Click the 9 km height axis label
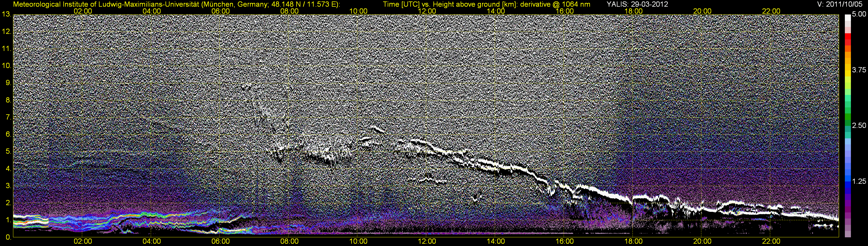The image size is (868, 246). [x=8, y=83]
